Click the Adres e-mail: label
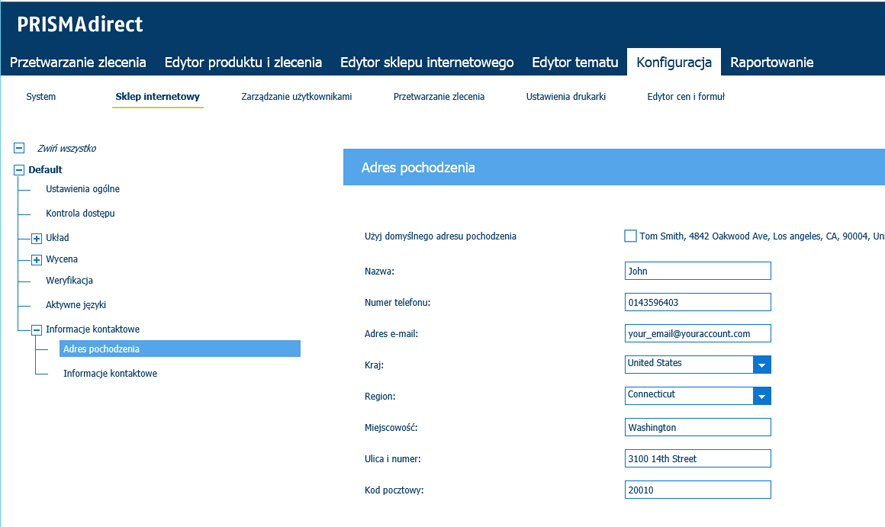Screen dimensions: 885x527 pos(391,334)
